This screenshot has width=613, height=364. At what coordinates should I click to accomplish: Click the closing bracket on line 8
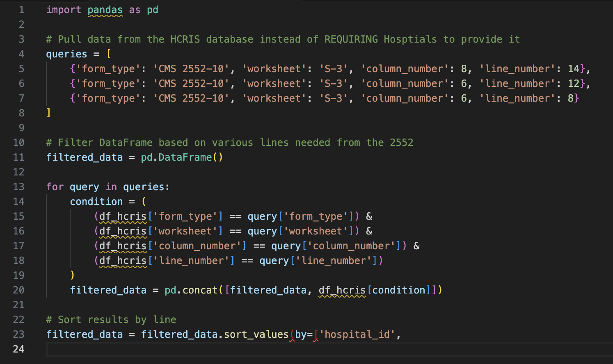tap(48, 113)
